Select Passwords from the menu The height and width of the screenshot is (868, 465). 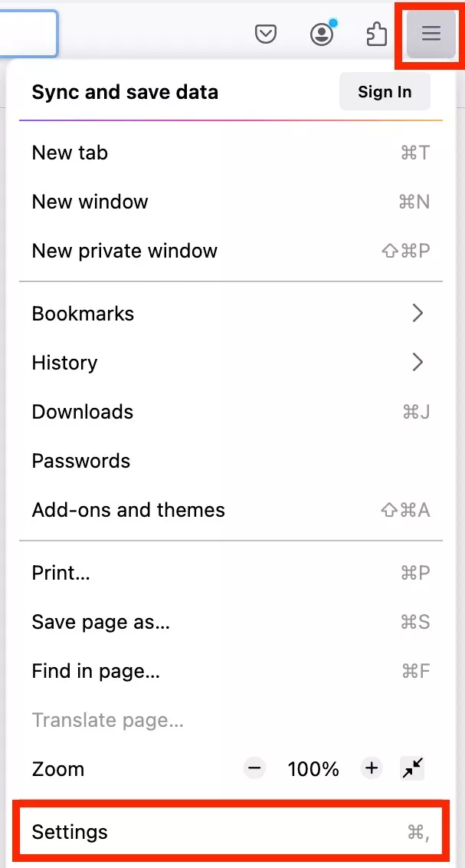pos(81,461)
